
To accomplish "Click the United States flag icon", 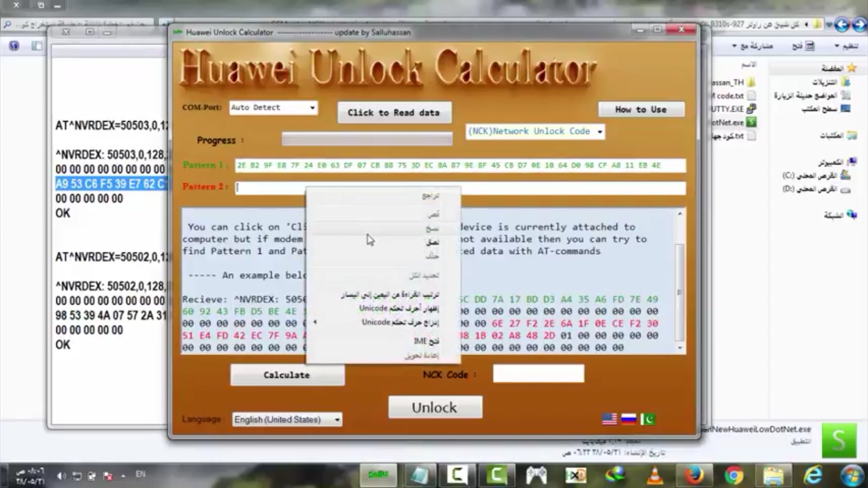I will pyautogui.click(x=609, y=419).
